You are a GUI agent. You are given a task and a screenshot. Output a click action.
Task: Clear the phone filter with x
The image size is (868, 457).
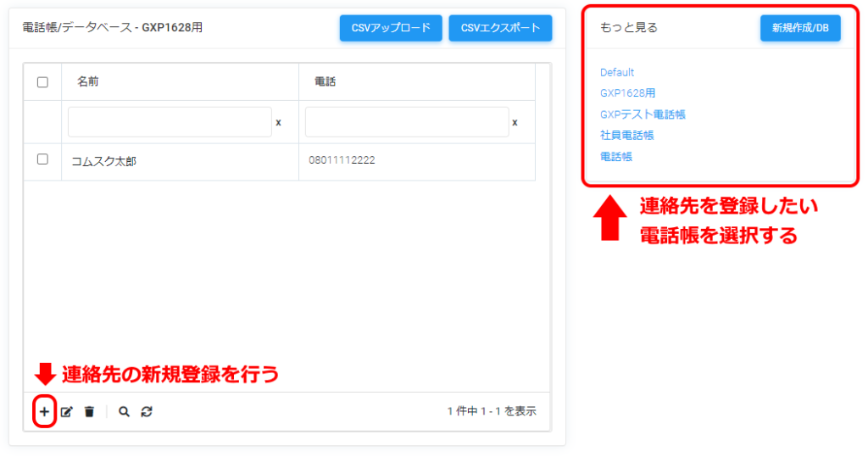[x=515, y=123]
